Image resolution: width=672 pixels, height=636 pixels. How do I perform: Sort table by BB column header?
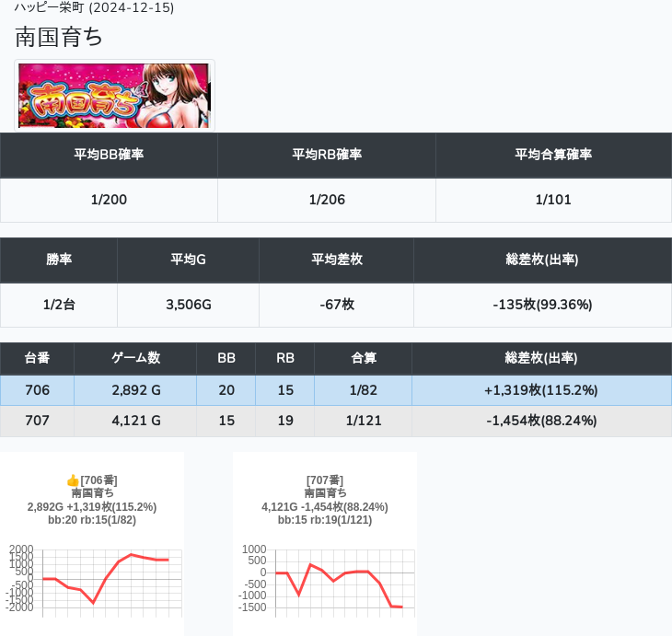click(226, 358)
